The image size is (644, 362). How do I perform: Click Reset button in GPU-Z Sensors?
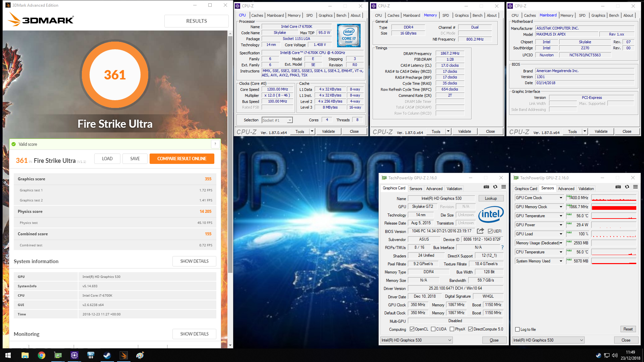click(628, 329)
